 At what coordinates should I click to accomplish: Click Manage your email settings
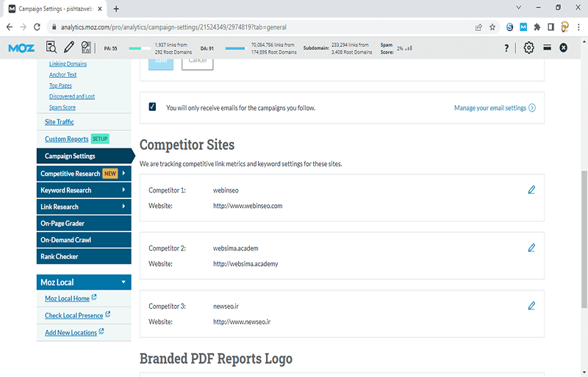pyautogui.click(x=495, y=108)
